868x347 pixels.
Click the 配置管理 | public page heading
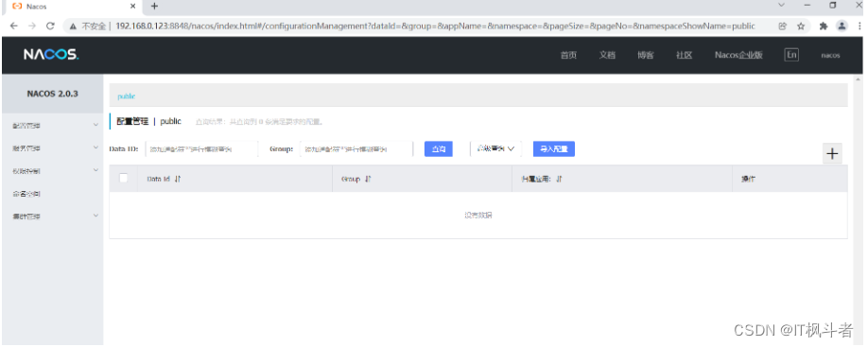click(x=148, y=121)
